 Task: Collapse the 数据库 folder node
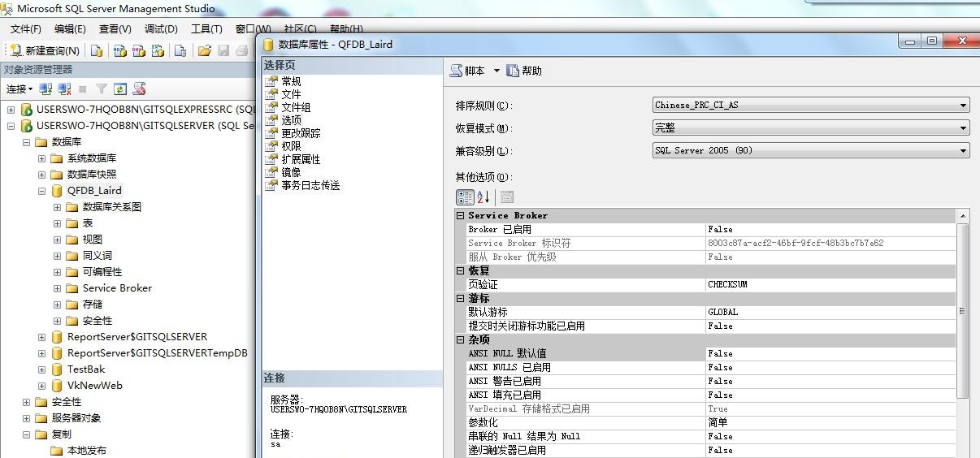(x=27, y=142)
